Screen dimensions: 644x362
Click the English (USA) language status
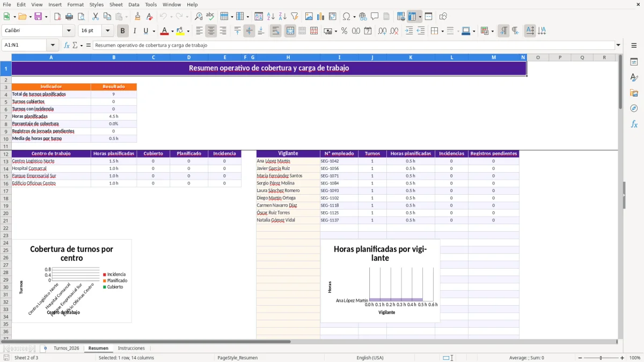click(x=370, y=358)
